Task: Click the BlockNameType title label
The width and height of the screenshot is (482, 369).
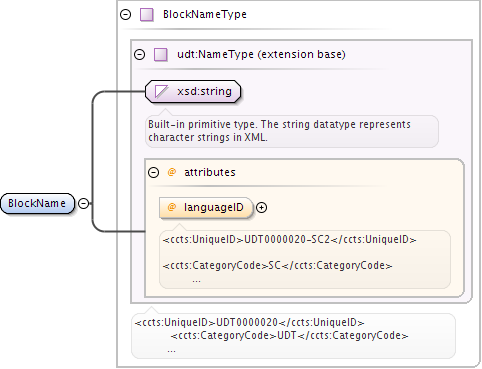Action: point(205,15)
